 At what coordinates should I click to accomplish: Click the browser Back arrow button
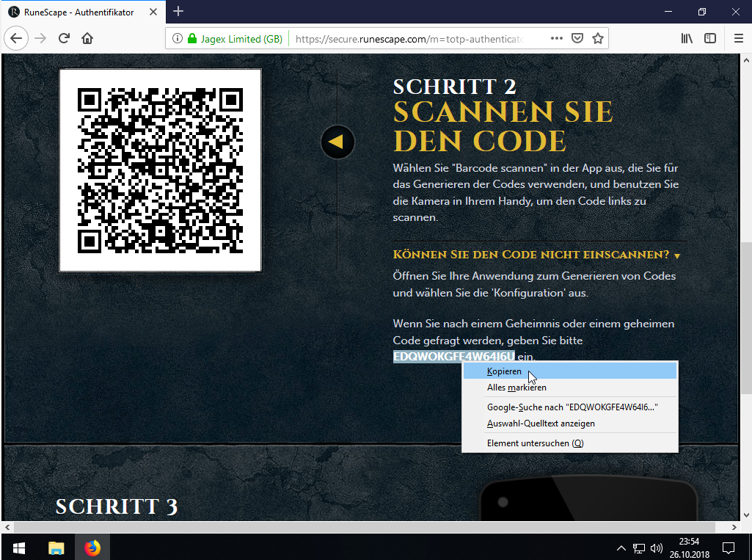16,38
